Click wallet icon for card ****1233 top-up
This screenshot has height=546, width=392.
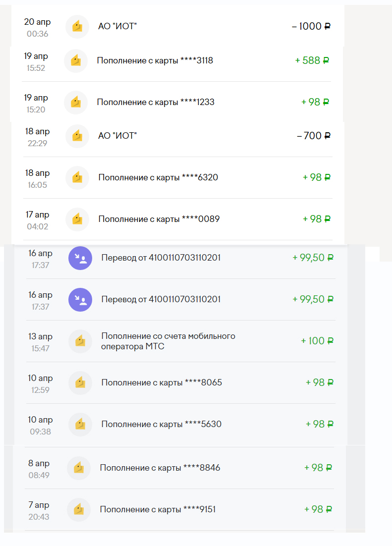(x=75, y=103)
